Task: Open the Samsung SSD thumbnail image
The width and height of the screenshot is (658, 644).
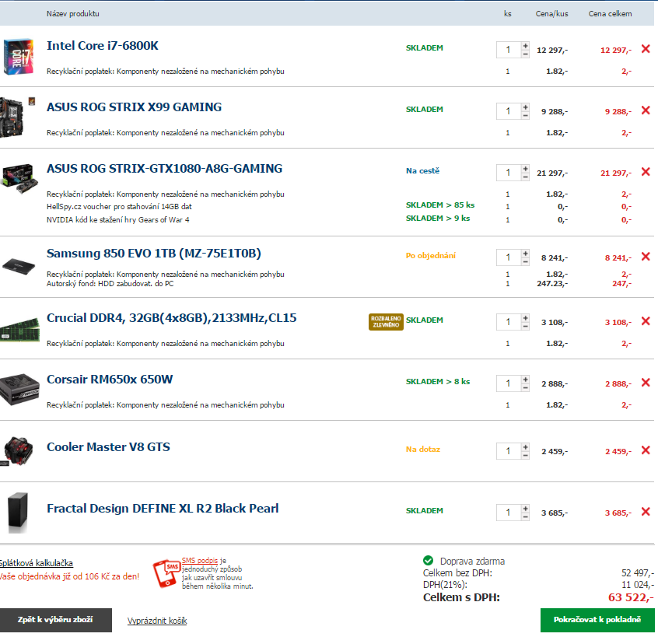Action: 19,267
